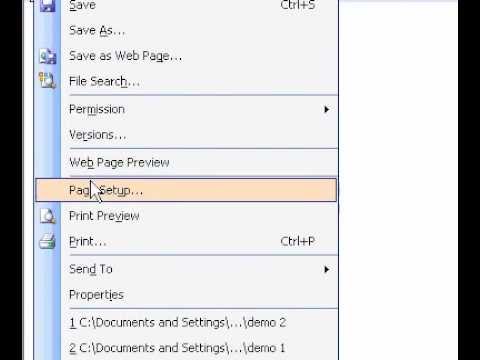Click the File Search magnifier icon
This screenshot has width=480, height=360.
coord(47,80)
